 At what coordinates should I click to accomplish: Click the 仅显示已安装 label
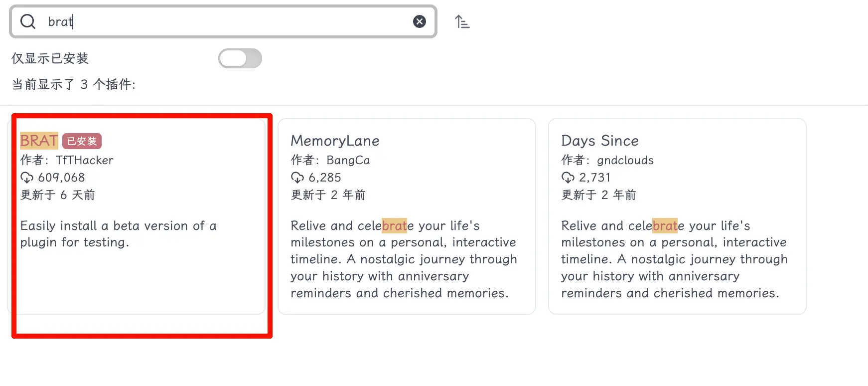tap(50, 58)
